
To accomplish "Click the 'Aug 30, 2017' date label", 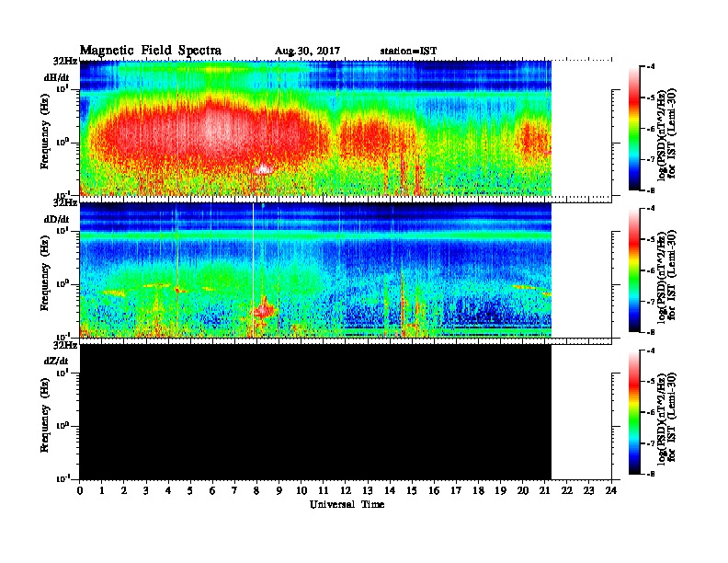I will coord(307,52).
